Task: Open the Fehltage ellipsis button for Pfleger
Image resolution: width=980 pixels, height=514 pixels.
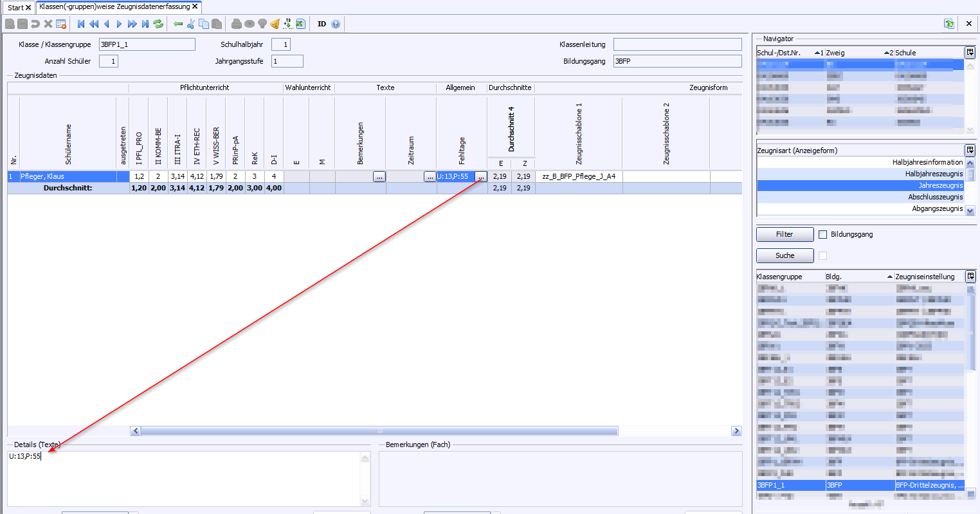Action: (x=480, y=177)
